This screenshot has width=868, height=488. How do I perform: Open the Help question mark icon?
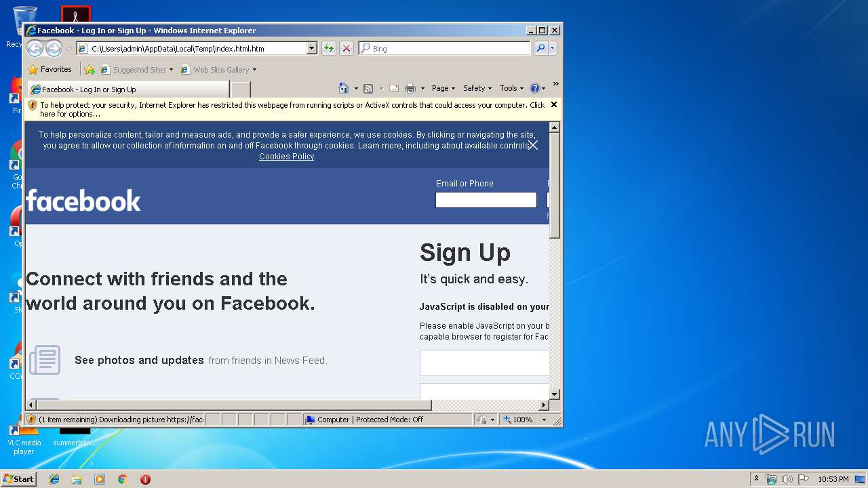click(534, 88)
